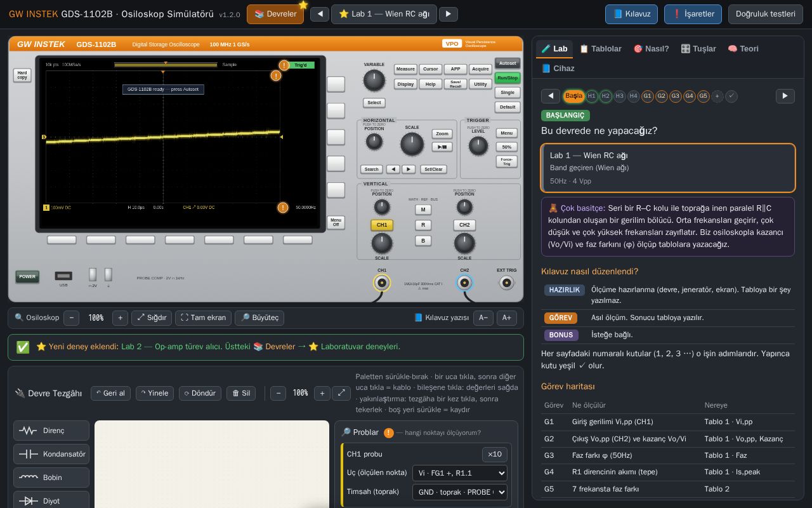Click the trigger LEVEL knob
Screen dimensions: 812x508
click(478, 145)
